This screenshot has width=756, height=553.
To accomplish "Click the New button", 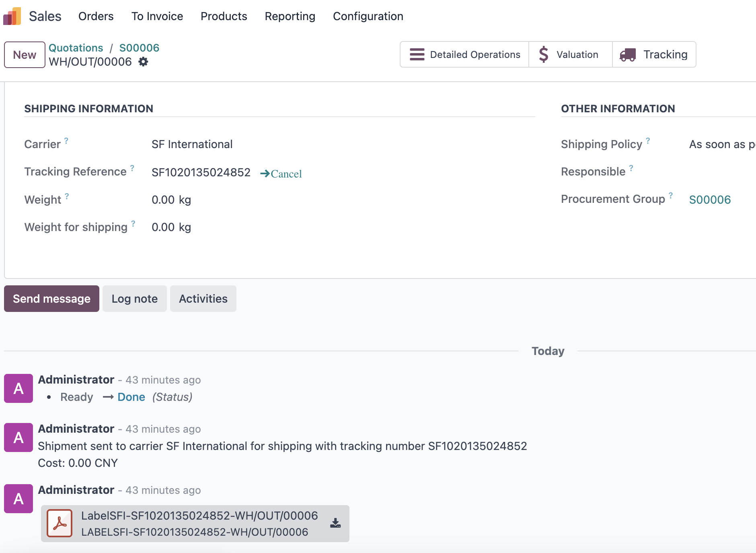I will [x=25, y=55].
